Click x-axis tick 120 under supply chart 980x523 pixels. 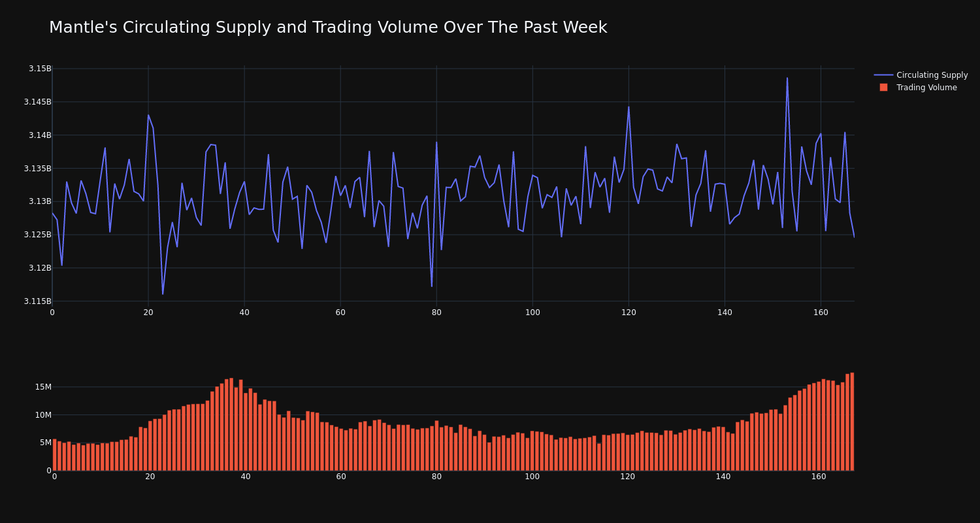[x=629, y=312]
